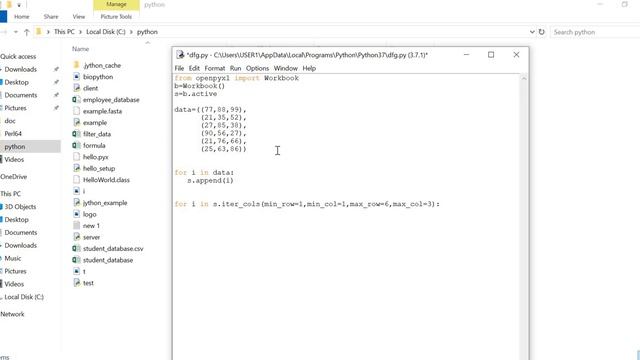The image size is (640, 360).
Task: Select python in the address breadcrumb
Action: [x=147, y=32]
